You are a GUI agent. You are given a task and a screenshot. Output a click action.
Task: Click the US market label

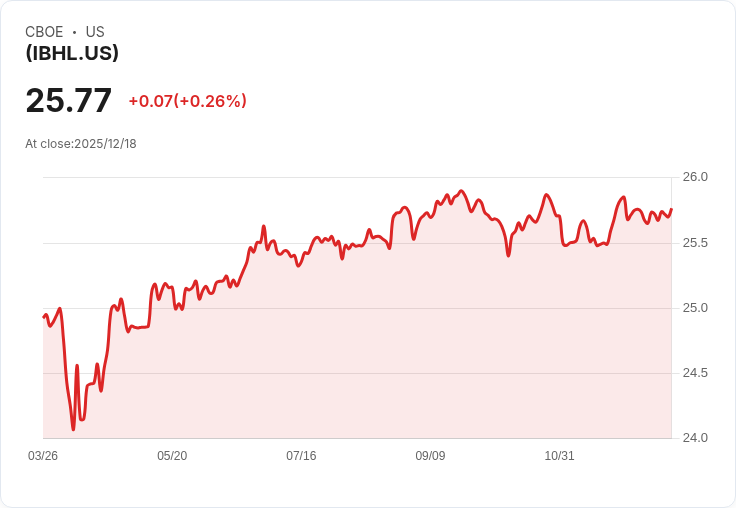[x=95, y=32]
